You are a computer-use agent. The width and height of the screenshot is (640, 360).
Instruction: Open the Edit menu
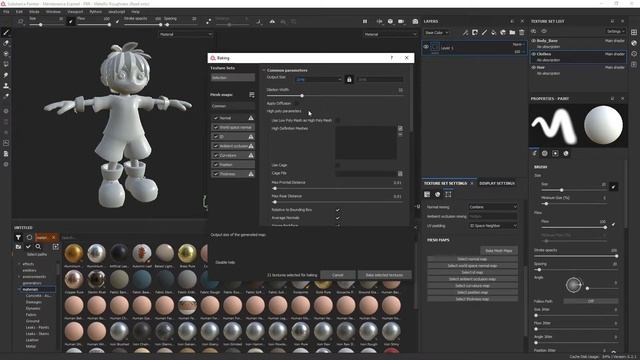pyautogui.click(x=19, y=12)
